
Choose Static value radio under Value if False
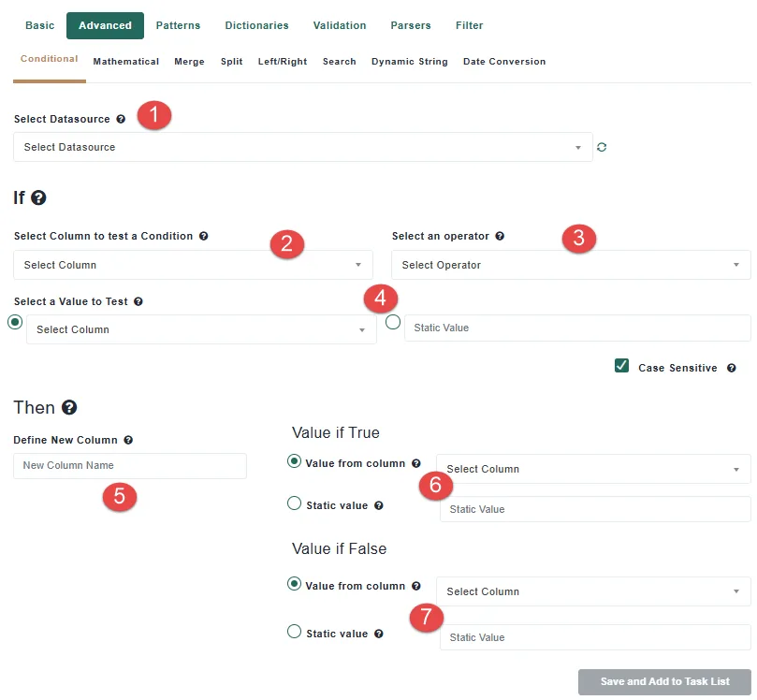coord(294,632)
